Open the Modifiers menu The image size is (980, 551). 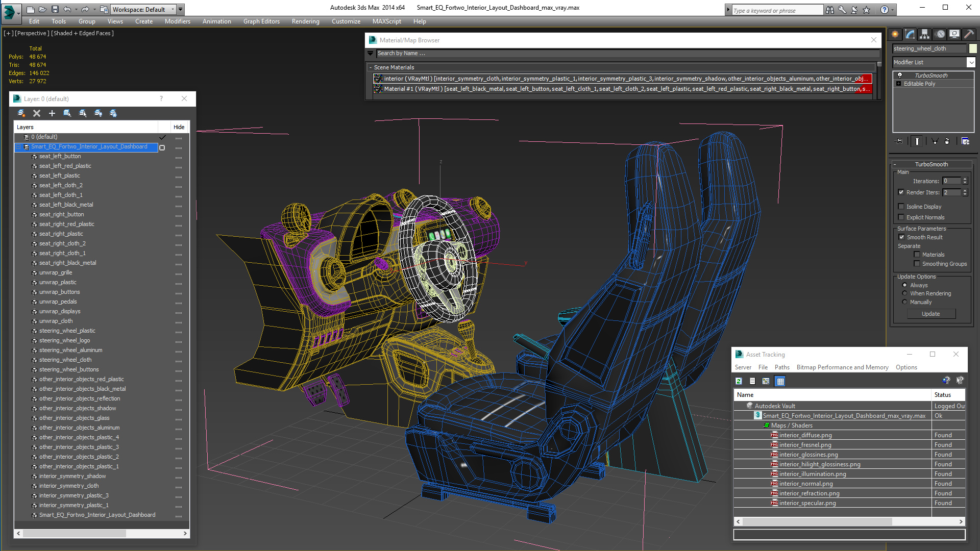177,21
